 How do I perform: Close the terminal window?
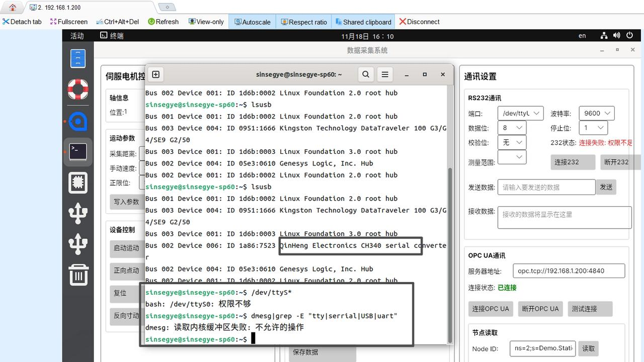coord(443,74)
